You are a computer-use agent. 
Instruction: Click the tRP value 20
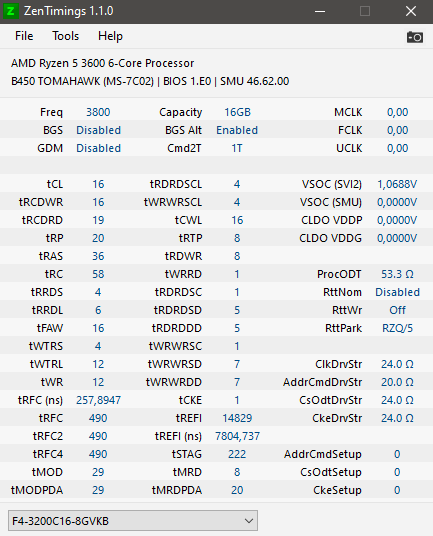(98, 238)
